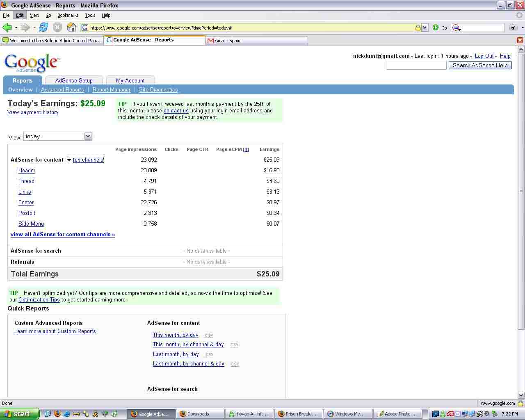Viewport: 525px width, 420px height.
Task: Switch to Windows Media Player taskbar button
Action: point(347,414)
